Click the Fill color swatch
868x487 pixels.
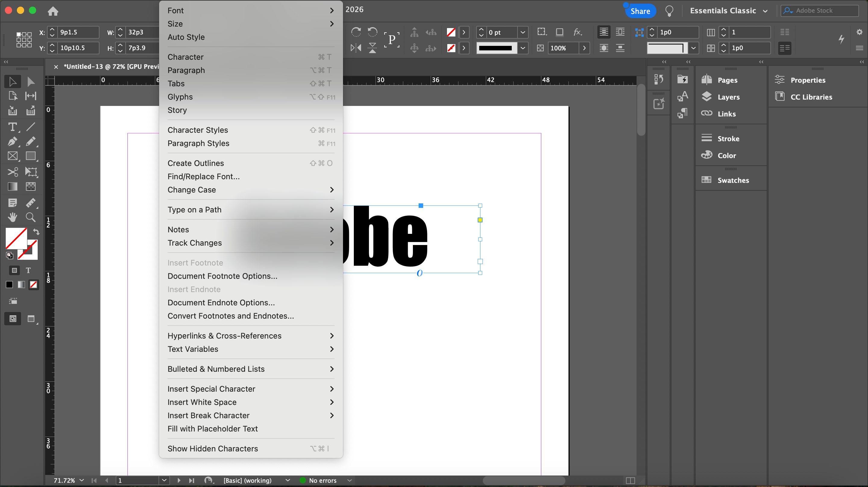coord(15,238)
